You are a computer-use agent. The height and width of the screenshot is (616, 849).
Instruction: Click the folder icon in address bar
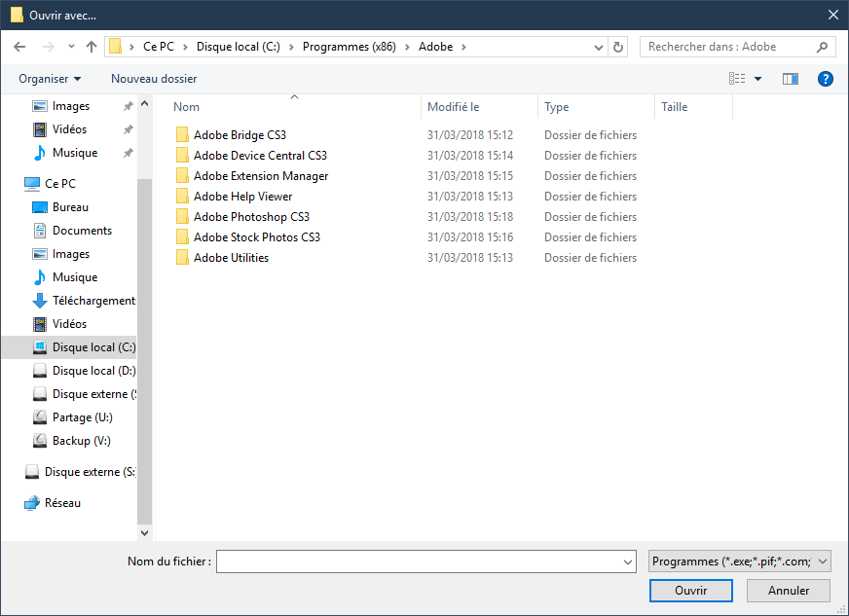pos(115,47)
